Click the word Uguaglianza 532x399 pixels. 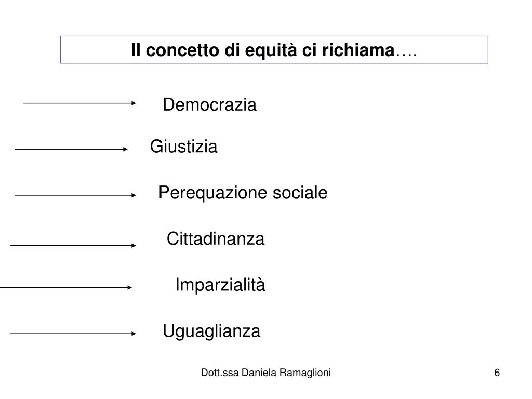coord(211,331)
